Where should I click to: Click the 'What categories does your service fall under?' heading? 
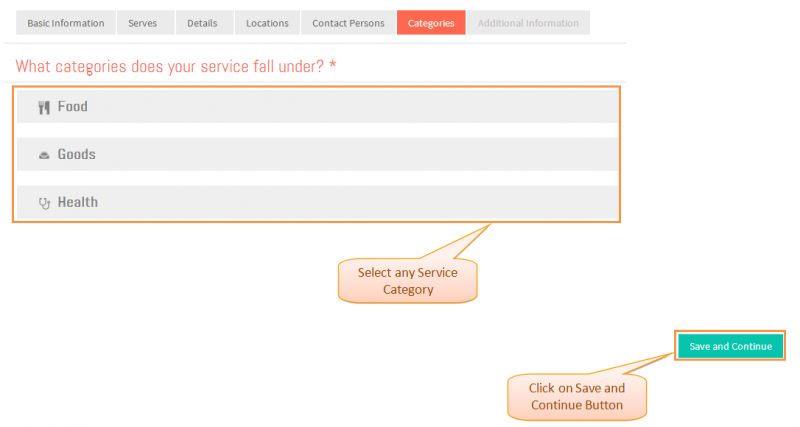click(x=176, y=66)
